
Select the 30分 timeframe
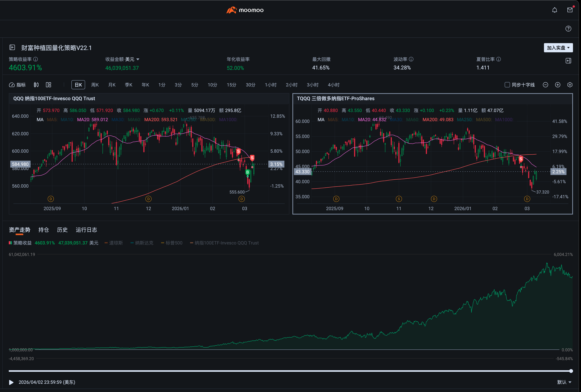coord(250,85)
